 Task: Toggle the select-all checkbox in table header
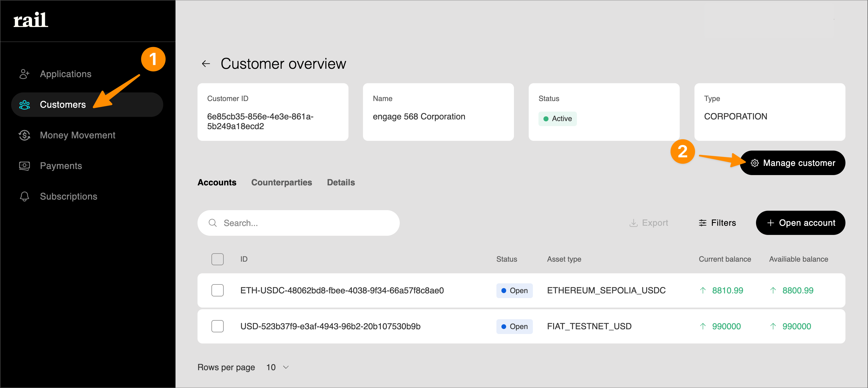(217, 259)
